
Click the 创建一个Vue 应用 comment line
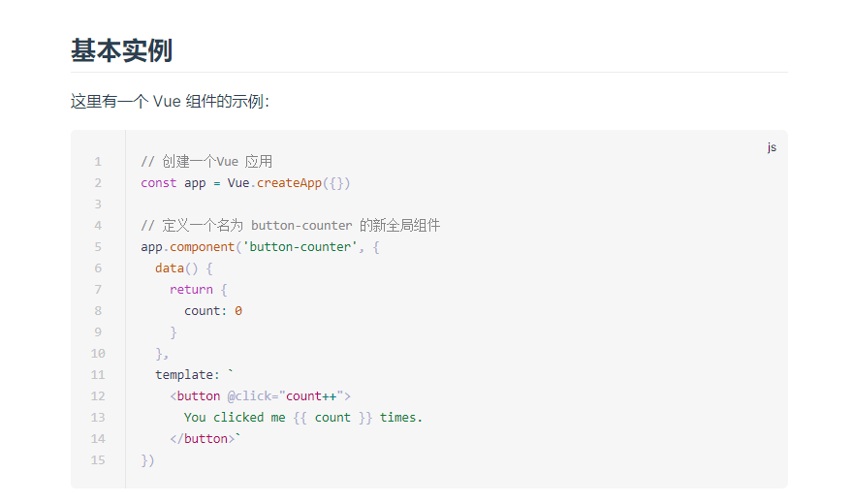[x=206, y=162]
